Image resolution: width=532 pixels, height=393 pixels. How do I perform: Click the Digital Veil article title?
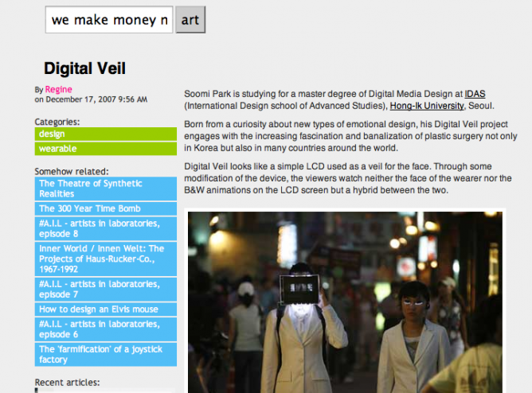85,68
